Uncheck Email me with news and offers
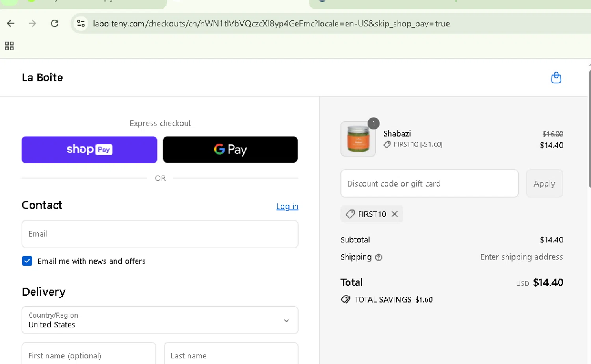The height and width of the screenshot is (364, 591). click(x=27, y=261)
